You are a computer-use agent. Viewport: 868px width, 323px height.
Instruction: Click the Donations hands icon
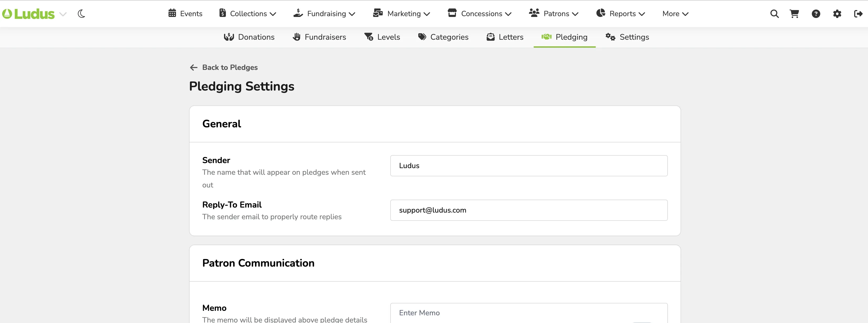[229, 37]
